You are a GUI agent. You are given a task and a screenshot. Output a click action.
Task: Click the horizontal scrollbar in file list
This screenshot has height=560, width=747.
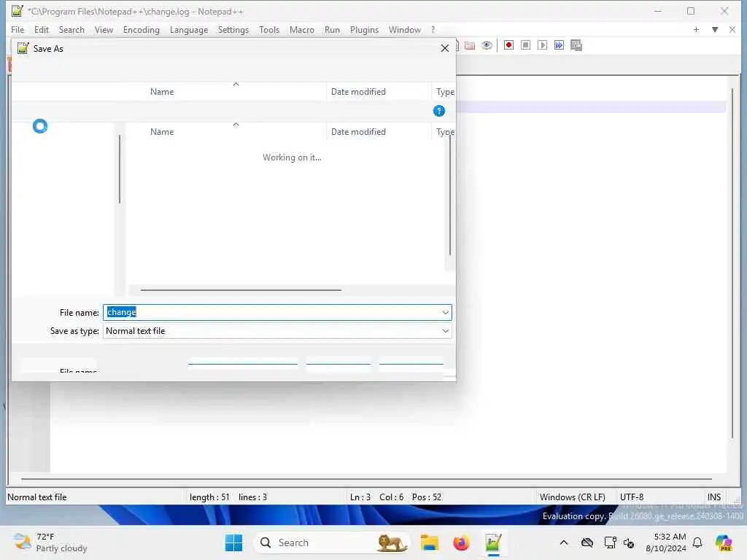(241, 289)
